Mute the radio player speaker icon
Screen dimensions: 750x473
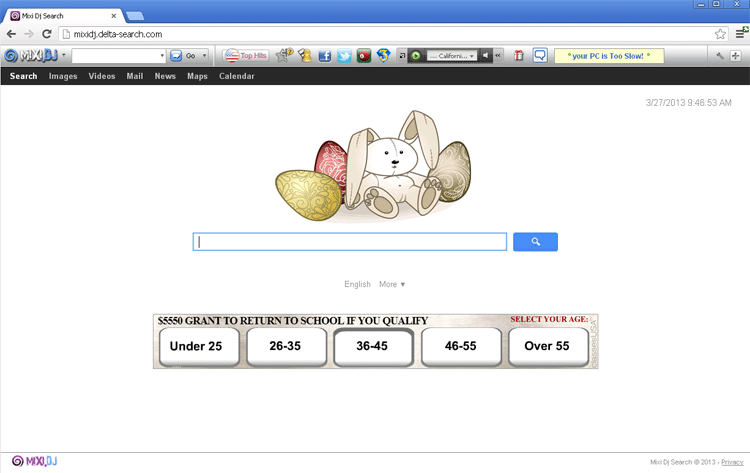(x=486, y=56)
